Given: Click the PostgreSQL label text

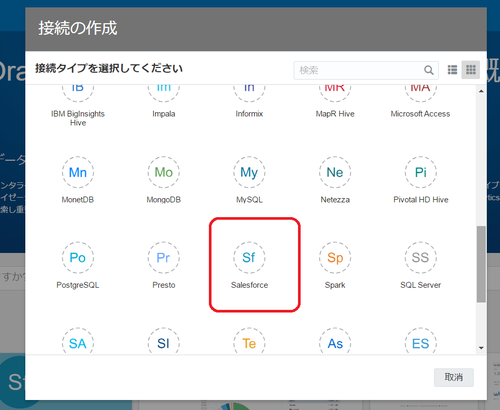Looking at the screenshot, I should [78, 285].
